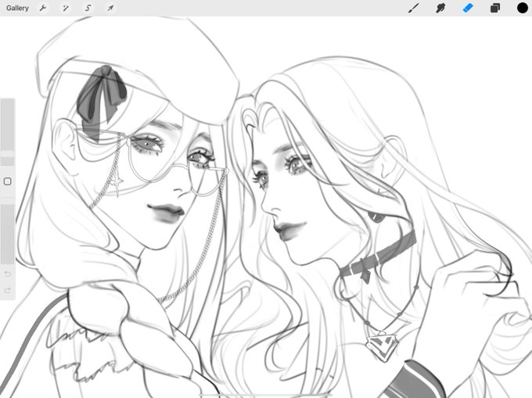This screenshot has width=532, height=398.
Task: Tap the square modify button in sidebar
Action: 8,181
